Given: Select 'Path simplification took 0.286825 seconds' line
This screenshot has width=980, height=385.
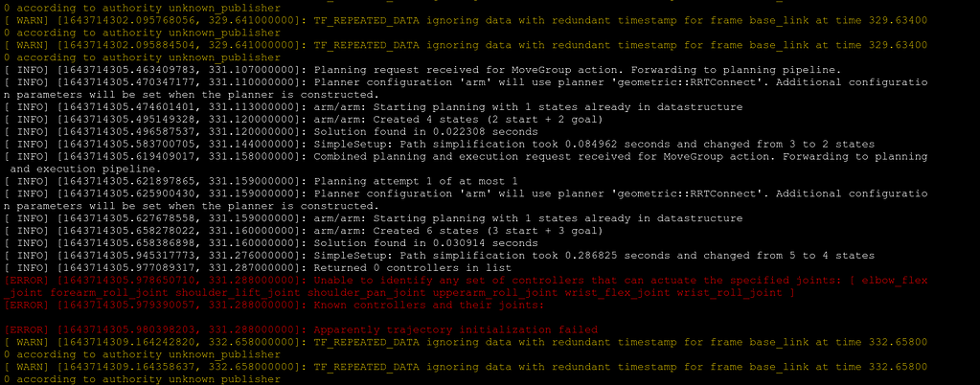Looking at the screenshot, I should (440, 255).
